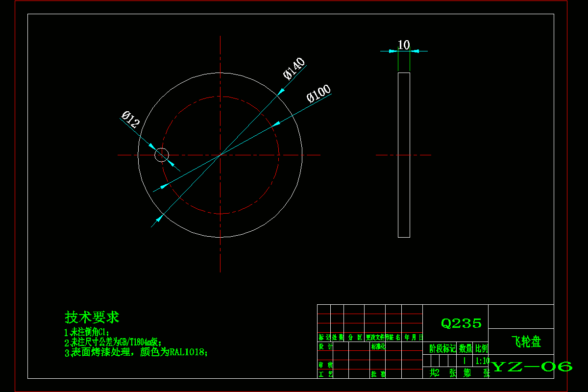The height and width of the screenshot is (392, 588).
Task: Select note 2 mentioning GB/T1804
Action: coord(113,342)
